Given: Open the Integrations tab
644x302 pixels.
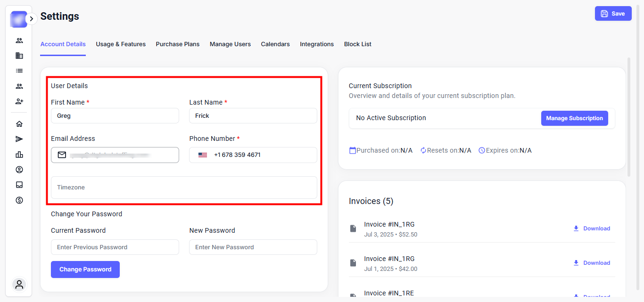Looking at the screenshot, I should pos(317,44).
